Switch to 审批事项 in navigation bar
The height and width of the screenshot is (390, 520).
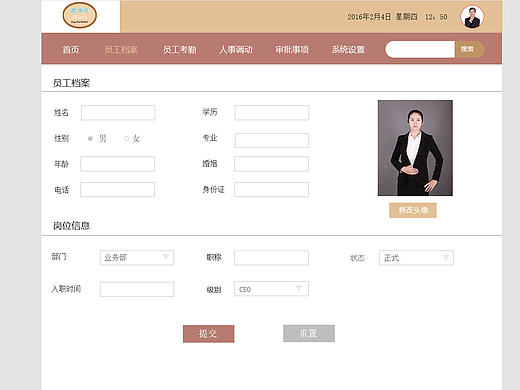tap(292, 50)
